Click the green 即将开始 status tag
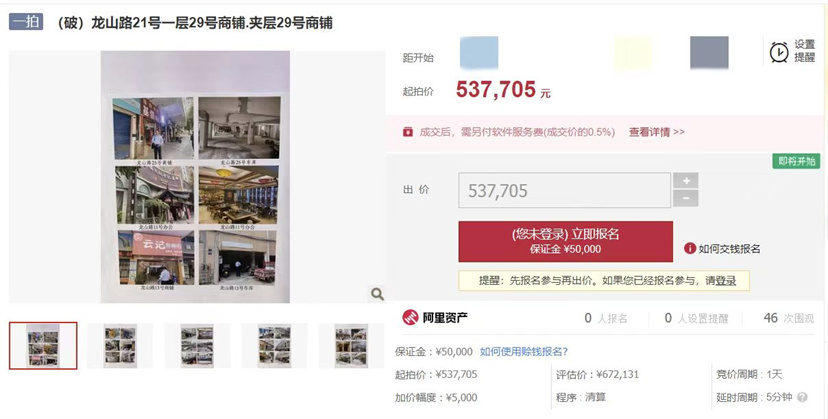The width and height of the screenshot is (828, 419). click(x=796, y=161)
